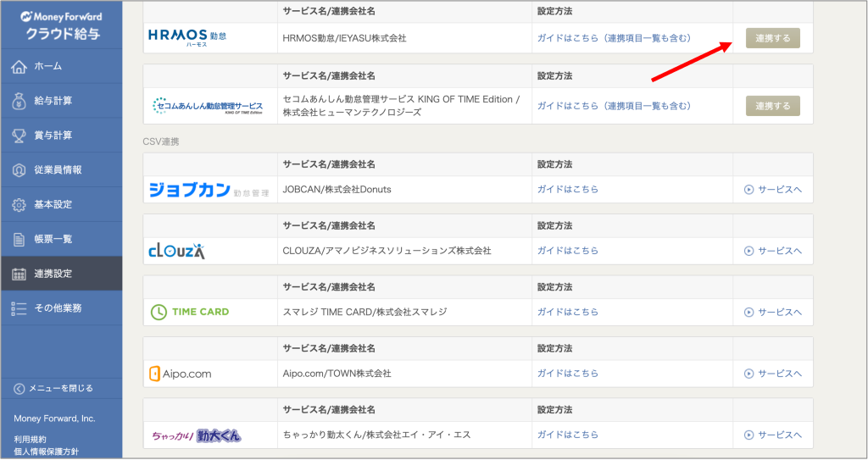868x460 pixels.
Task: Click the HRMOS勤怠 logo
Action: [187, 37]
